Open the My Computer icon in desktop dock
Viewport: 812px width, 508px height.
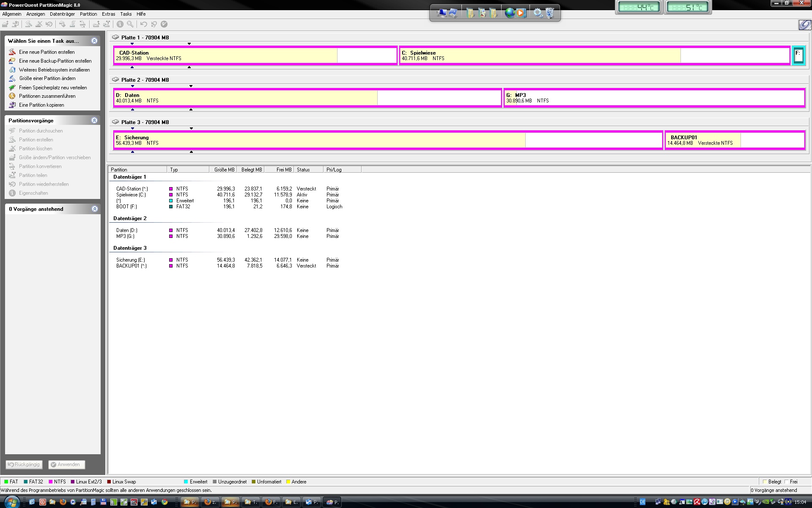pos(442,13)
